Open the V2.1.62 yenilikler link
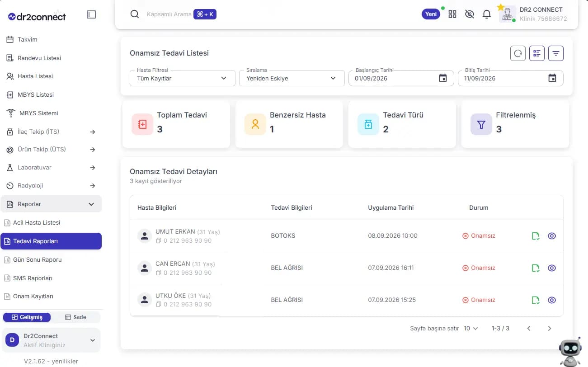 (51, 361)
